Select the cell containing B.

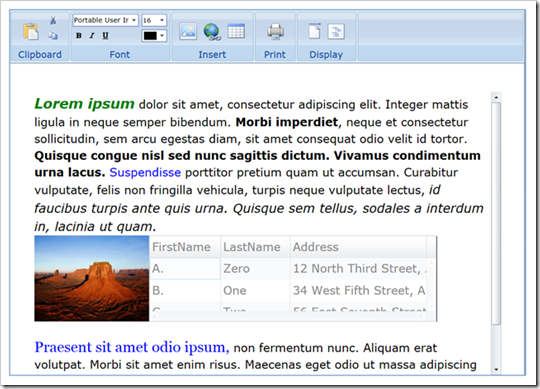coord(185,291)
